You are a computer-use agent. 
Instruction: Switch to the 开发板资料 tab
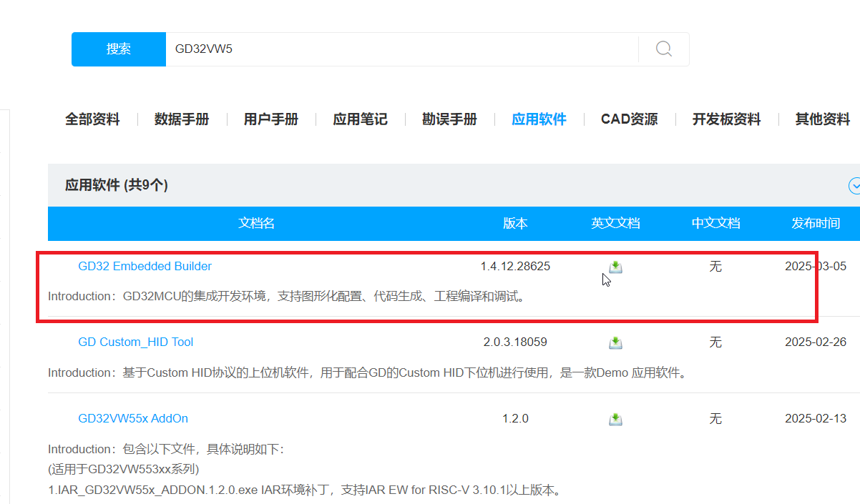(726, 119)
